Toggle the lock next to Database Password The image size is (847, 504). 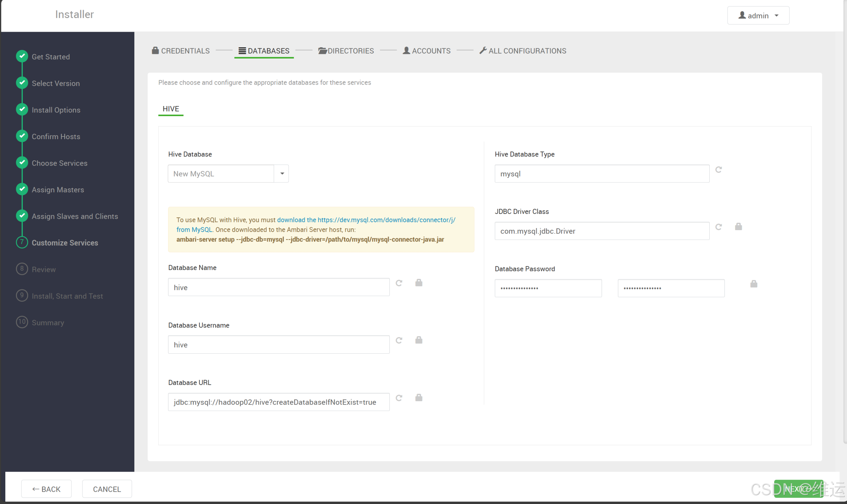pos(753,284)
